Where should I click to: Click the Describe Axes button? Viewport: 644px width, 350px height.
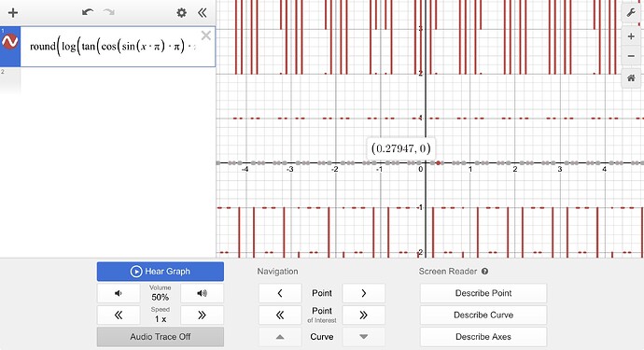tap(483, 337)
